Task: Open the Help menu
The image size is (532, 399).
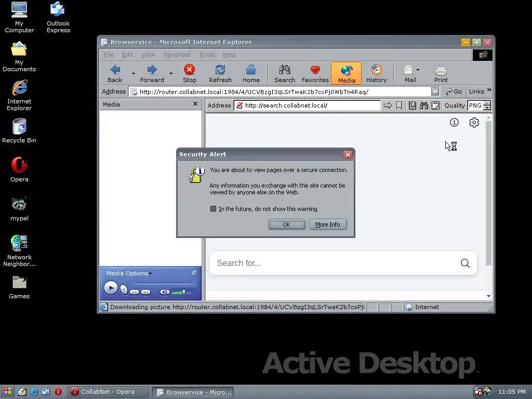Action: 229,55
